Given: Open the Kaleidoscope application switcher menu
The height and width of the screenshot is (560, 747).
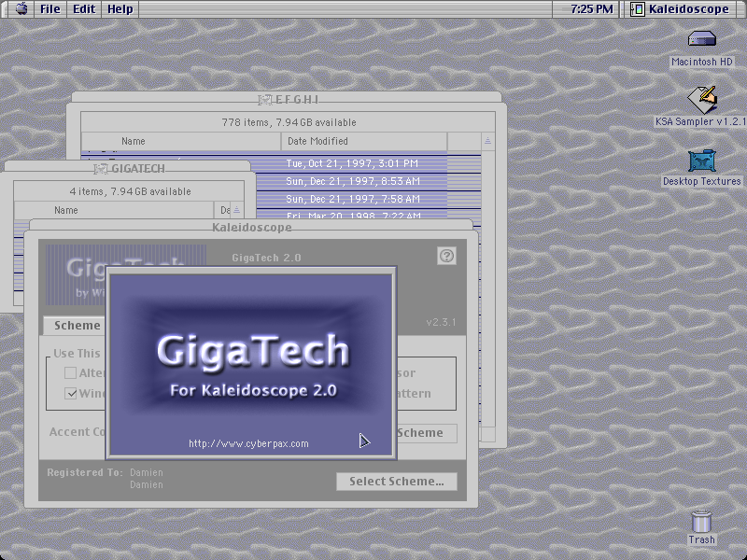Looking at the screenshot, I should [x=682, y=9].
